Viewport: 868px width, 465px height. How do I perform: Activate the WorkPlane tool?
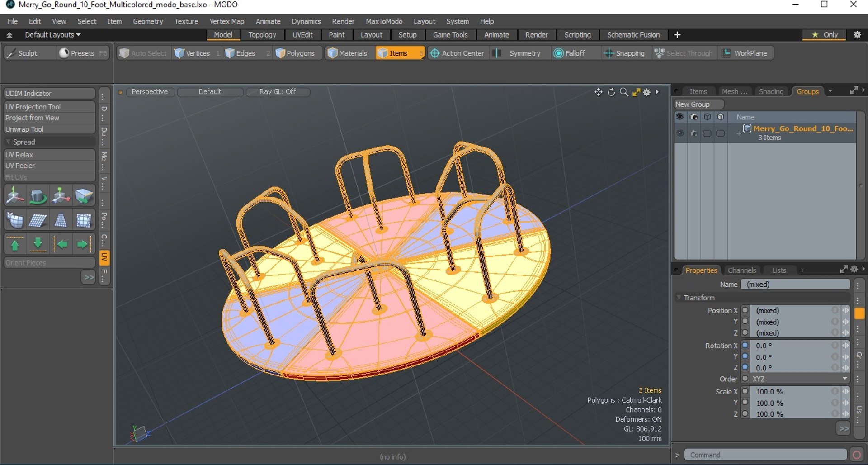coord(745,53)
